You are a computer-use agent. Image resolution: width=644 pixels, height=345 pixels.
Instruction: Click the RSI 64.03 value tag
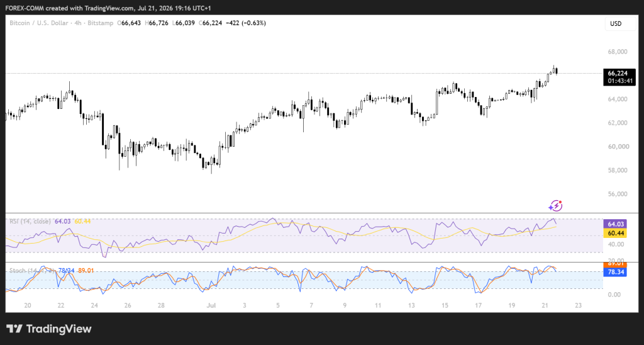(x=615, y=224)
